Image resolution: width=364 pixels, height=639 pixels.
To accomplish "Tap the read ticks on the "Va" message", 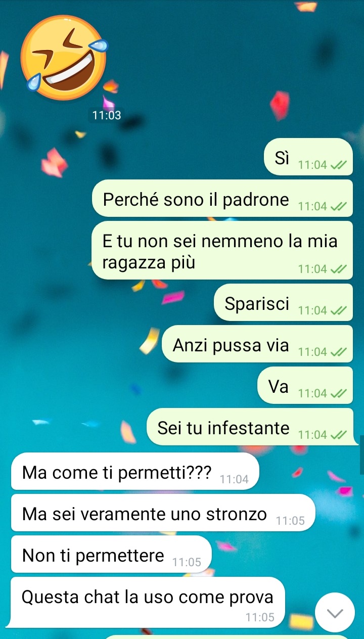I will pyautogui.click(x=338, y=393).
